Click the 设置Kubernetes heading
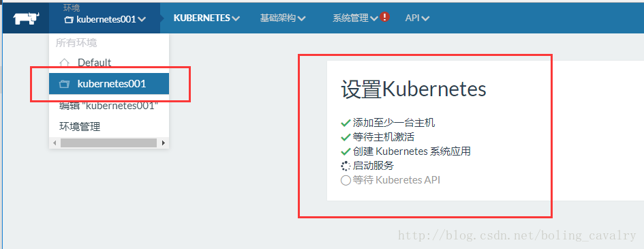This screenshot has height=249, width=644. [413, 89]
